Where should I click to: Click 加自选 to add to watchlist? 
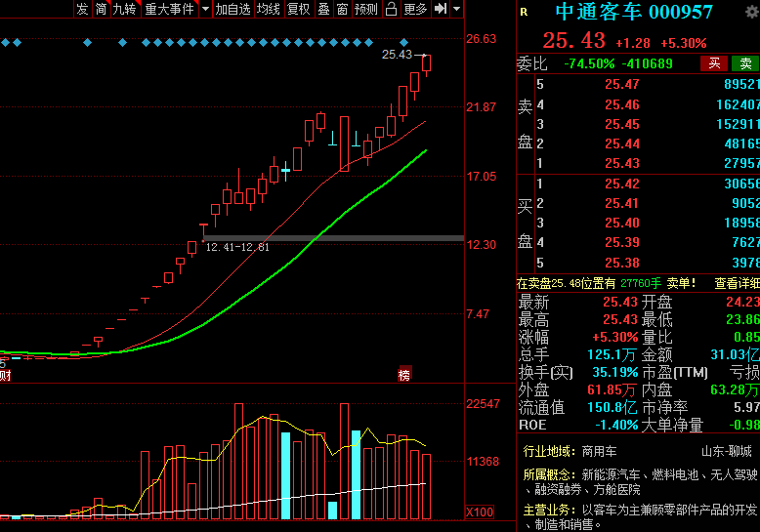pyautogui.click(x=232, y=9)
